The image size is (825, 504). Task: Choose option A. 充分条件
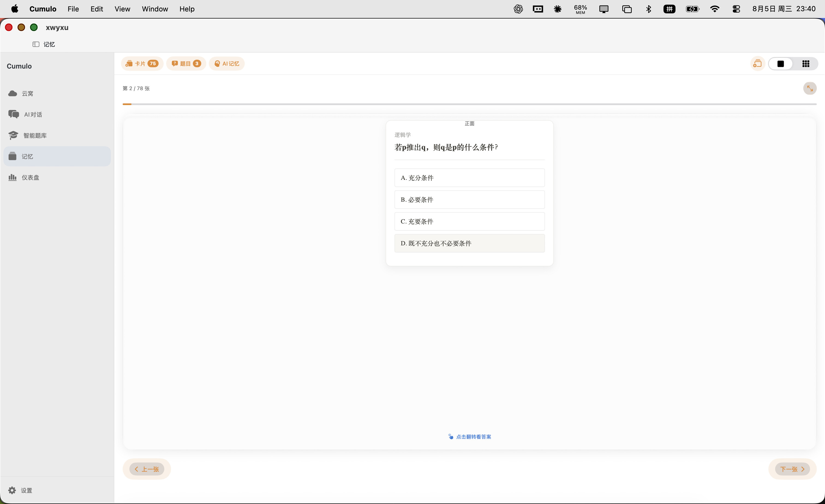point(470,178)
